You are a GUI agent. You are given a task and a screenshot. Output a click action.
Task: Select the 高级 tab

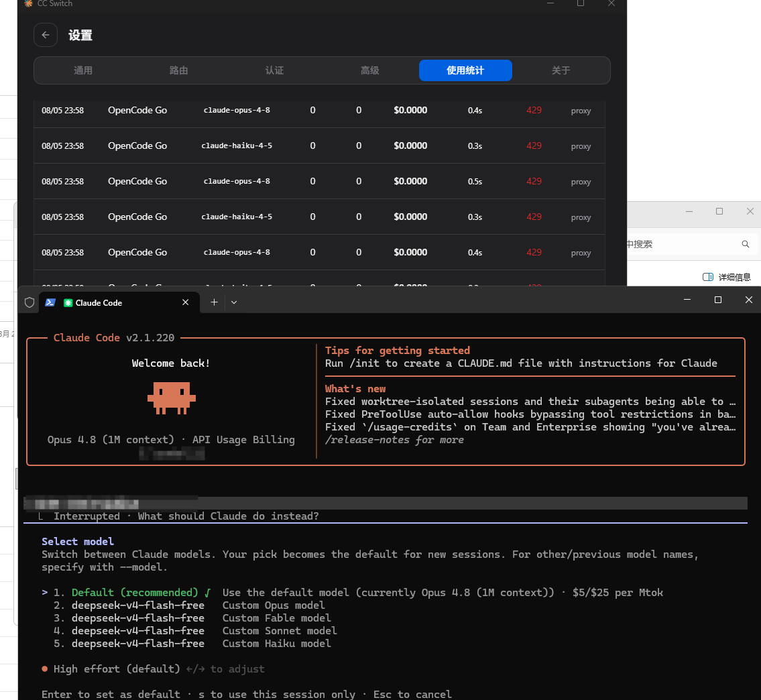coord(370,70)
